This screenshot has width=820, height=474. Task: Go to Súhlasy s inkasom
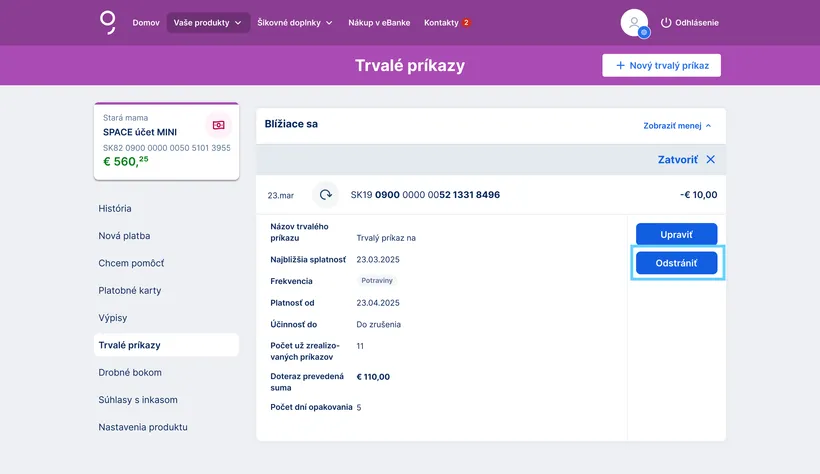click(138, 400)
